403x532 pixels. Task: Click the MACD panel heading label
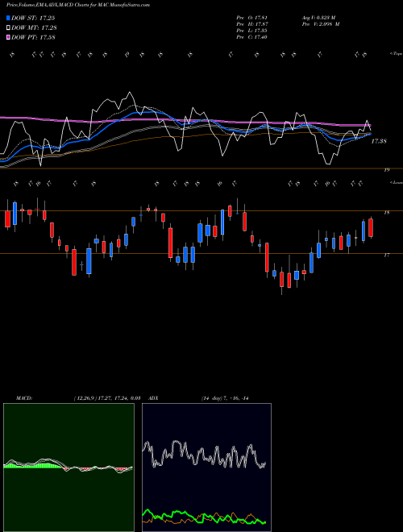(x=24, y=398)
